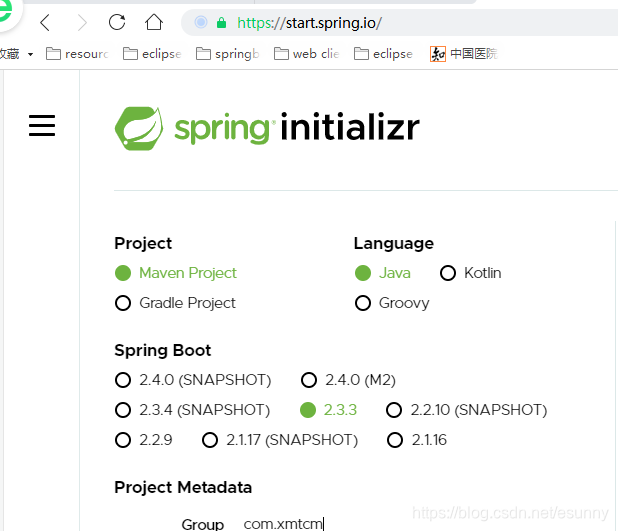Open the 'resourc' bookmark folder
The width and height of the screenshot is (618, 531).
coord(77,54)
